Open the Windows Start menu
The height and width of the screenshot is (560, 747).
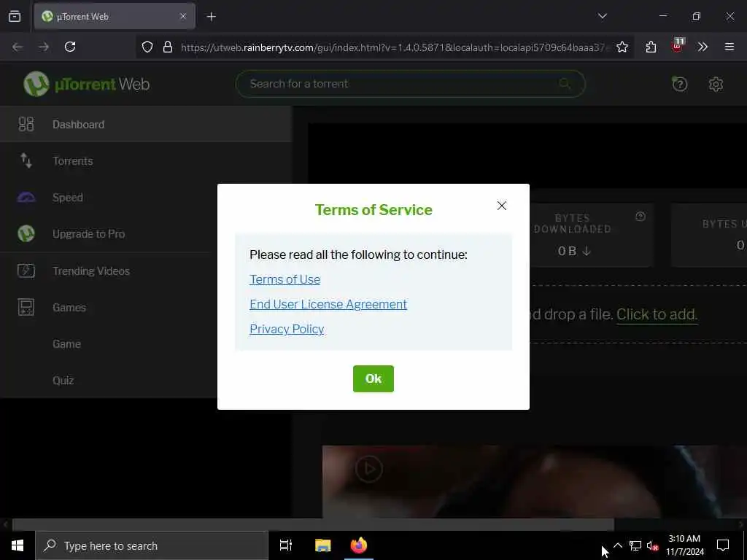pos(18,545)
